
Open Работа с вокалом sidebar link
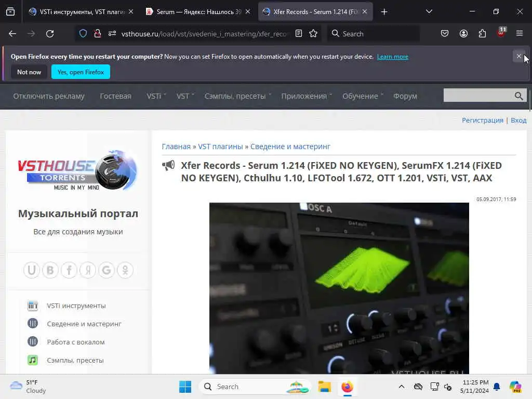click(76, 342)
